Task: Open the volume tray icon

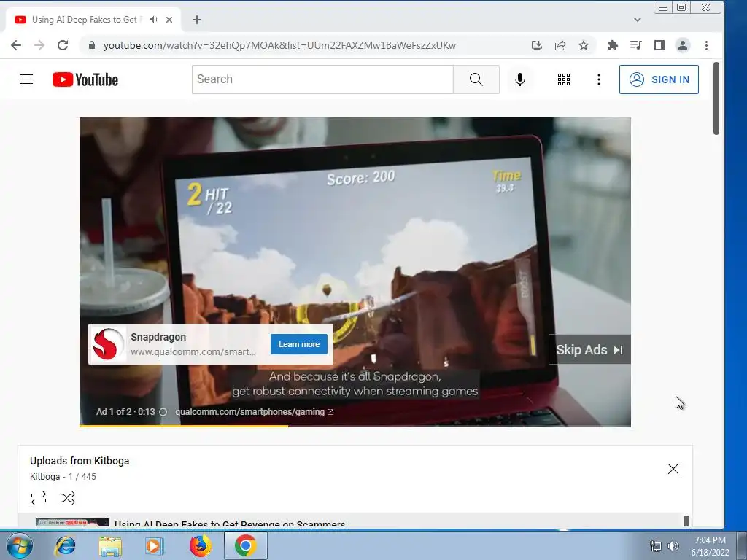Action: 673,546
